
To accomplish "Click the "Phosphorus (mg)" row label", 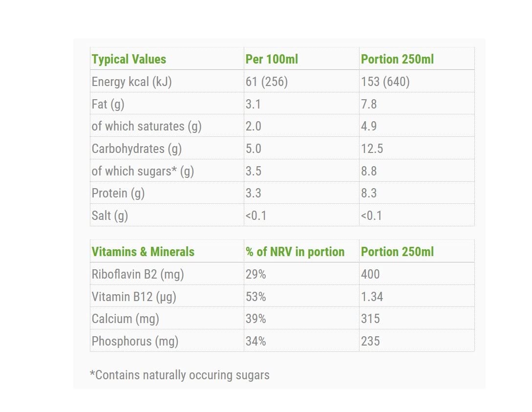I will click(135, 341).
